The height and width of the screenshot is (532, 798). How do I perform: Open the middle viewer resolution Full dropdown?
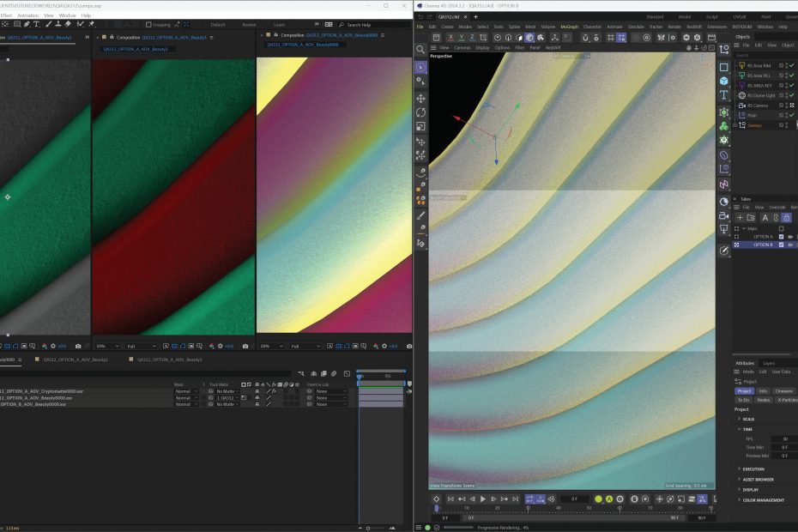pyautogui.click(x=142, y=346)
